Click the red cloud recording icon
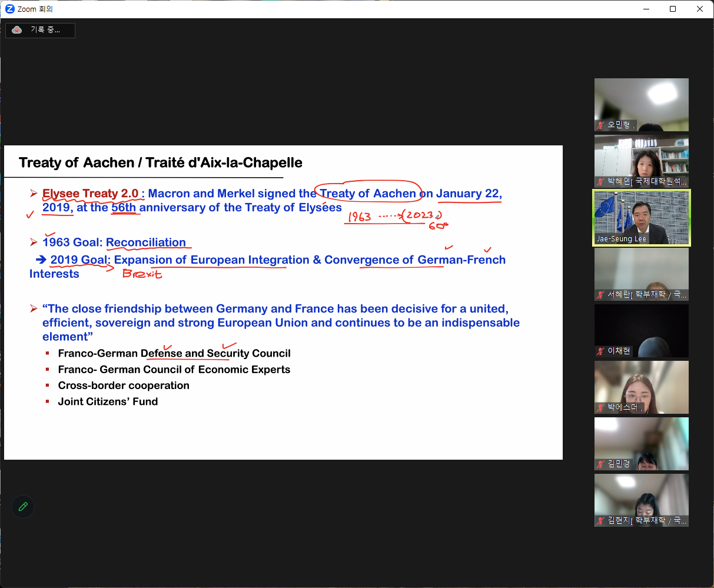The image size is (714, 588). [17, 30]
